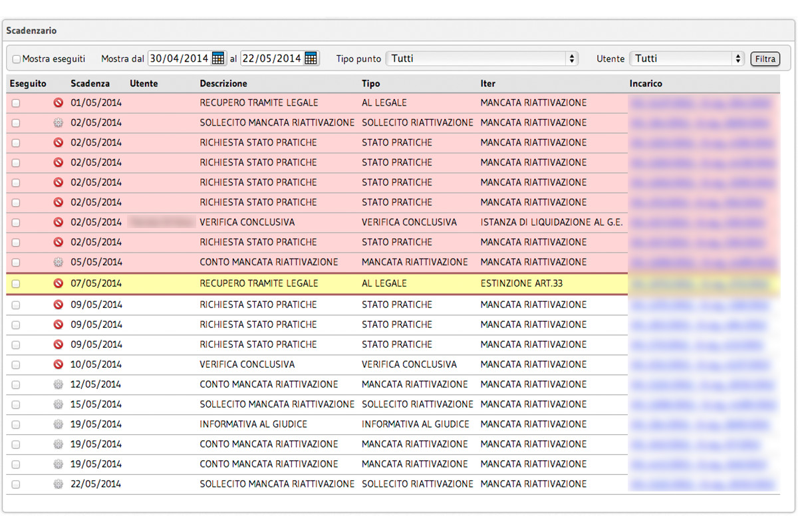Image resolution: width=798 pixels, height=532 pixels.
Task: Tick the Eseguito box on the 02/05/2014 SOLLECITO row
Action: pyautogui.click(x=16, y=124)
